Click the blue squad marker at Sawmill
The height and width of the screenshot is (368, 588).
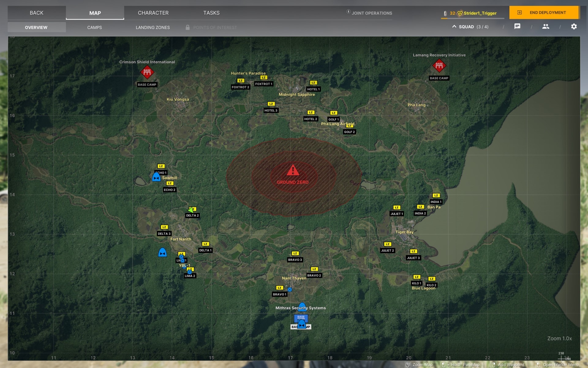pos(156,177)
